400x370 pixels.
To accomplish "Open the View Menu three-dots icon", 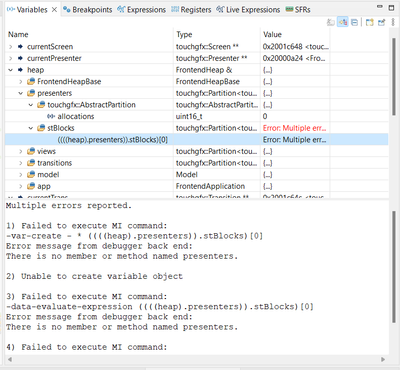I will [393, 22].
